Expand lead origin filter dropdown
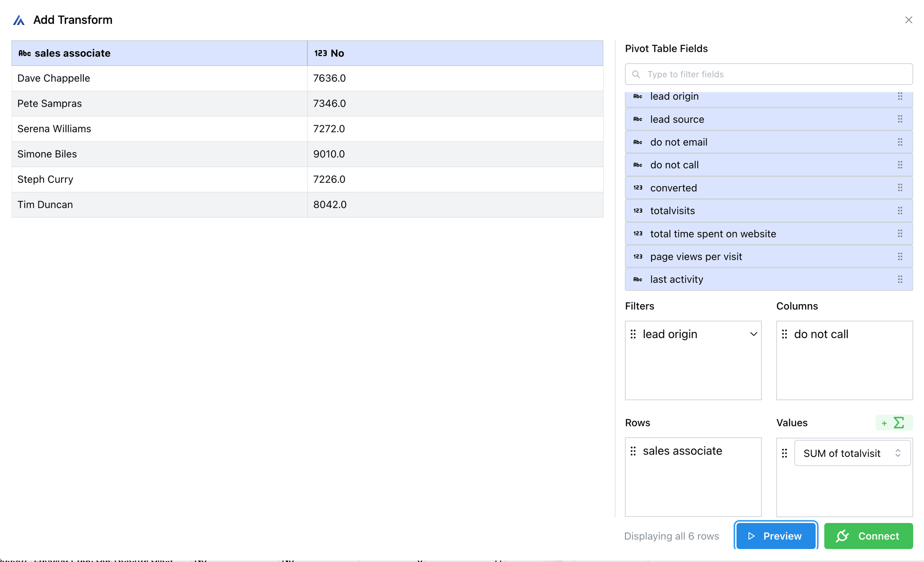 [x=754, y=334]
